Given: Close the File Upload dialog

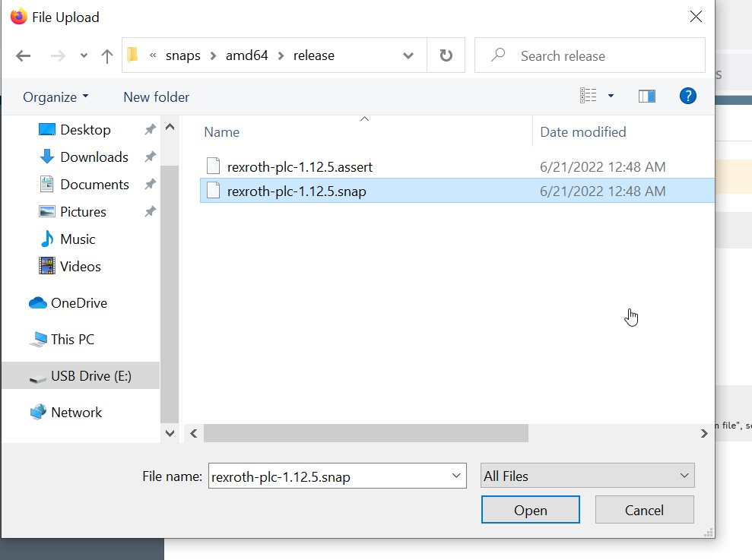Looking at the screenshot, I should click(x=696, y=17).
